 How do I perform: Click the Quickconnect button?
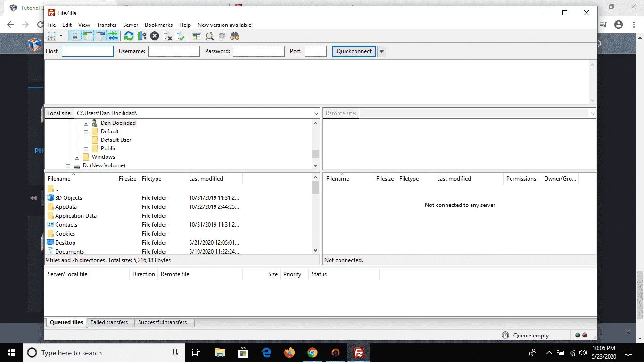click(354, 51)
